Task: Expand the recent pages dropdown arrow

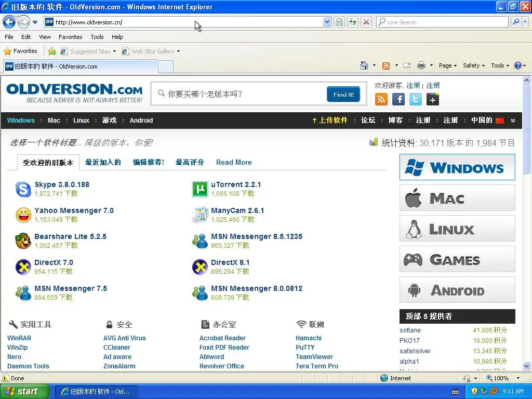Action: 35,22
